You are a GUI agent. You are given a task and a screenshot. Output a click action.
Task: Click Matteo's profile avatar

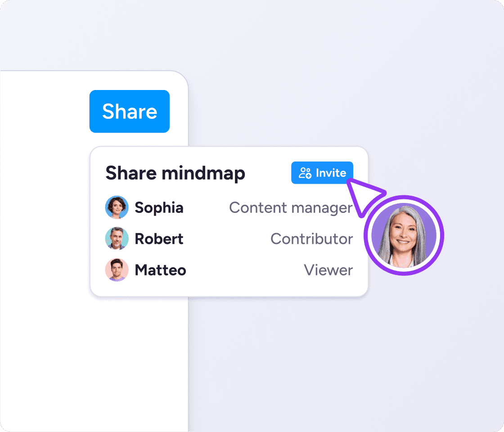pos(117,270)
